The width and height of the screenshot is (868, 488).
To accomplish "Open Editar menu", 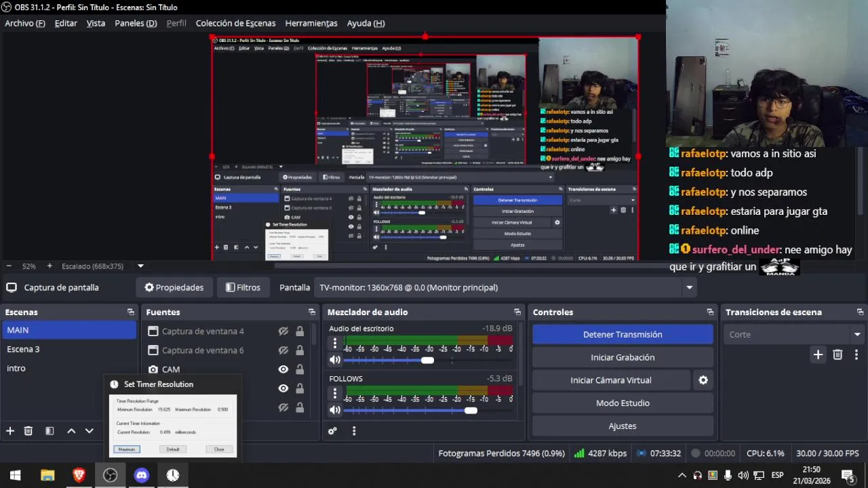I will point(66,23).
